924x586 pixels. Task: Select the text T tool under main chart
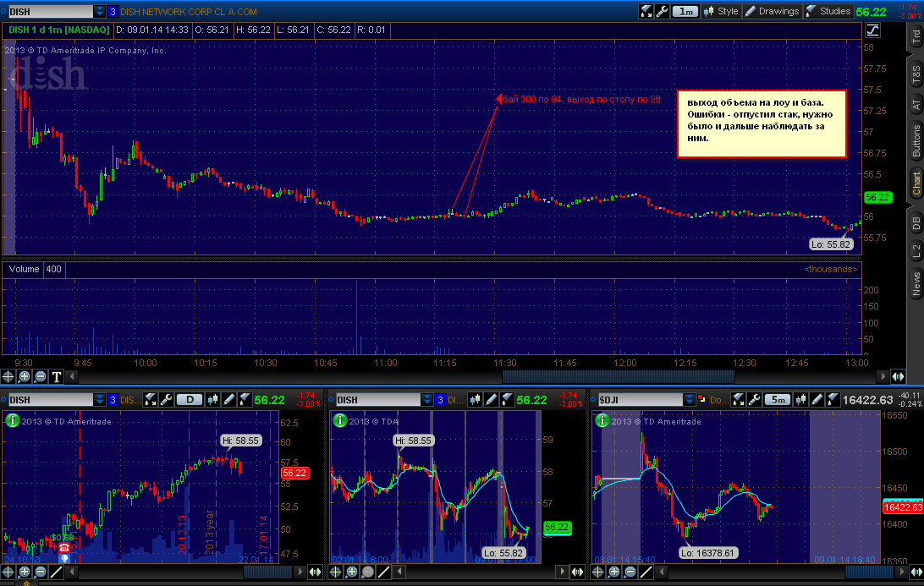click(57, 376)
